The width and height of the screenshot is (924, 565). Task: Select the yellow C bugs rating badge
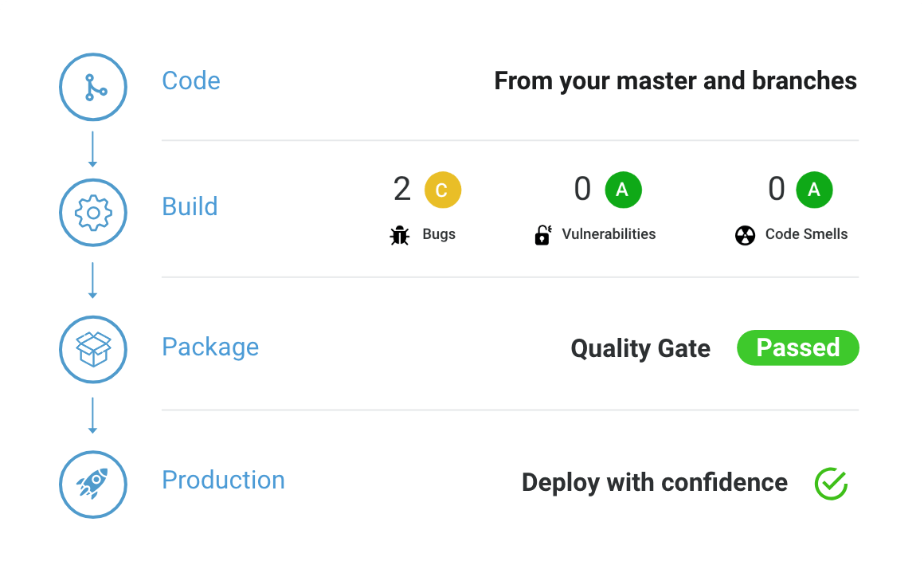pyautogui.click(x=443, y=190)
